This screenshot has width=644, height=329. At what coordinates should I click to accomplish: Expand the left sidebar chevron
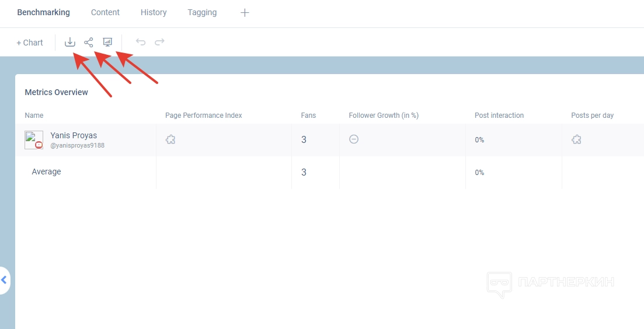(x=5, y=281)
